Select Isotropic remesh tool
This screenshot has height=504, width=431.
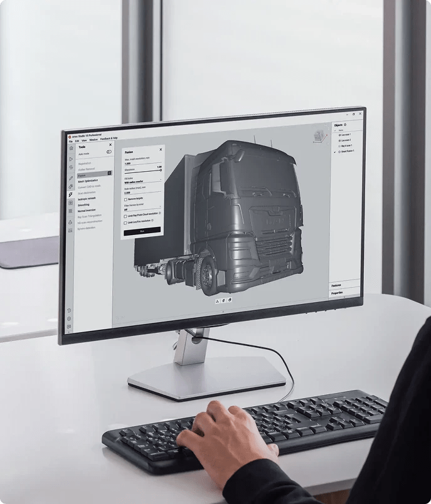(x=87, y=199)
